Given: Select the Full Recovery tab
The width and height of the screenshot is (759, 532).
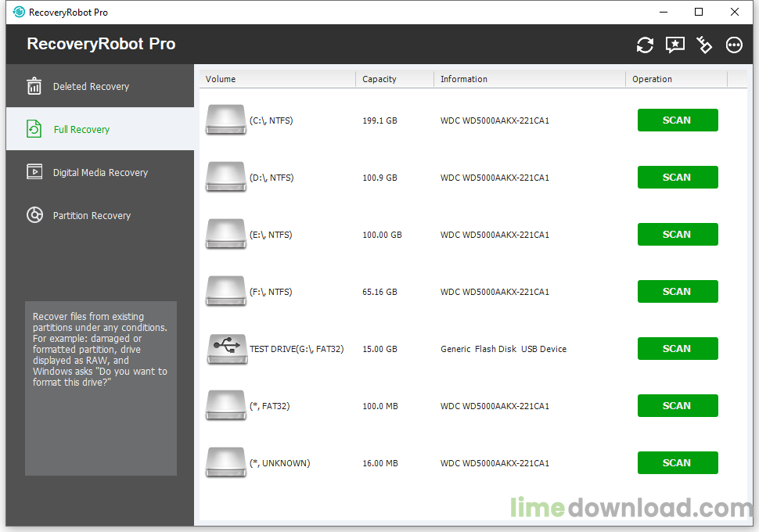Looking at the screenshot, I should (100, 129).
